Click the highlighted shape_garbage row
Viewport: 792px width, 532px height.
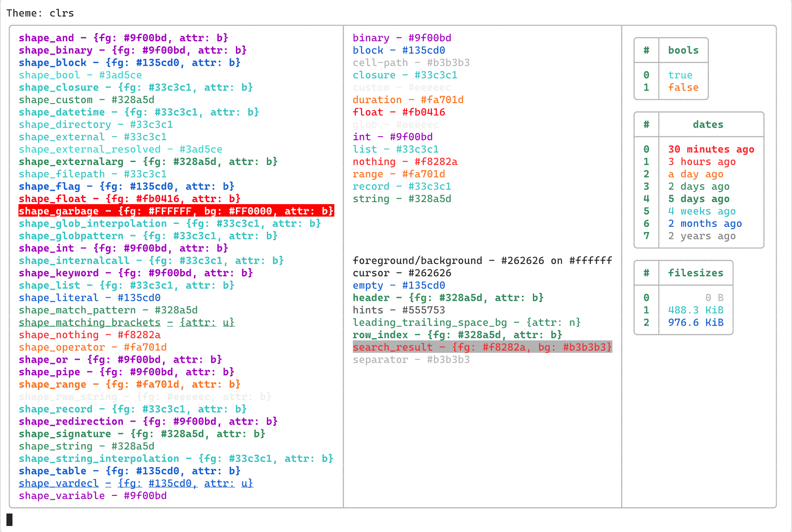coord(176,211)
